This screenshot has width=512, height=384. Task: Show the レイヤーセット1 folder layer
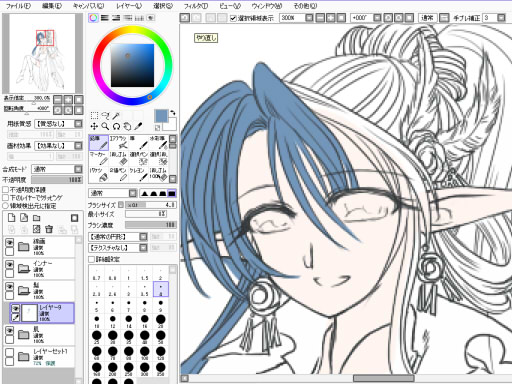(10, 353)
